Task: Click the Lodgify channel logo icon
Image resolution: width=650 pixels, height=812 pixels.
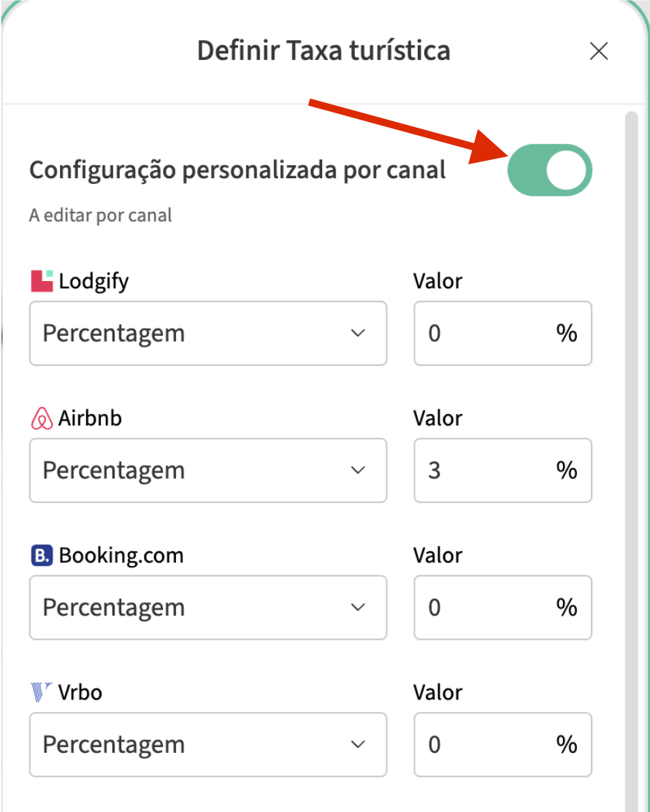Action: (x=42, y=281)
